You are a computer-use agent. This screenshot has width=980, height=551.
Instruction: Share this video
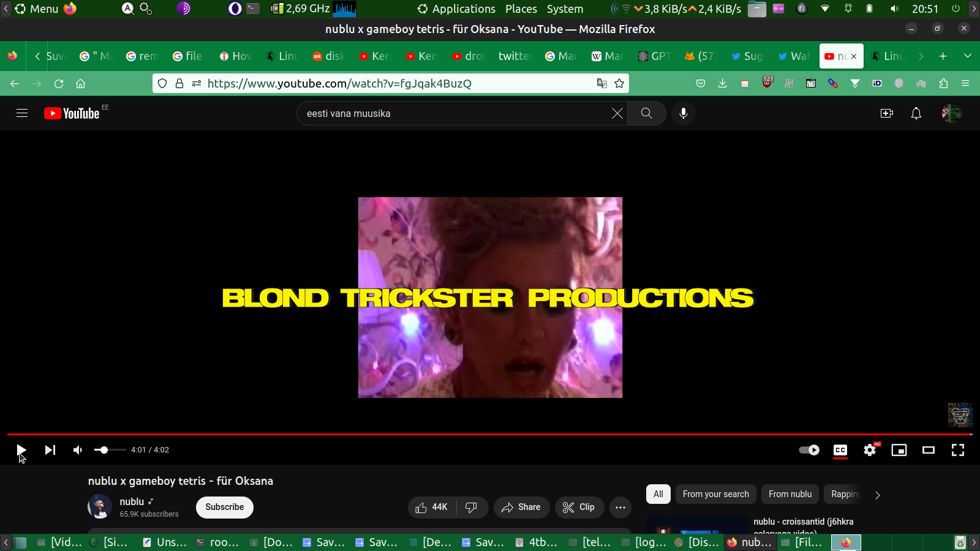[521, 507]
